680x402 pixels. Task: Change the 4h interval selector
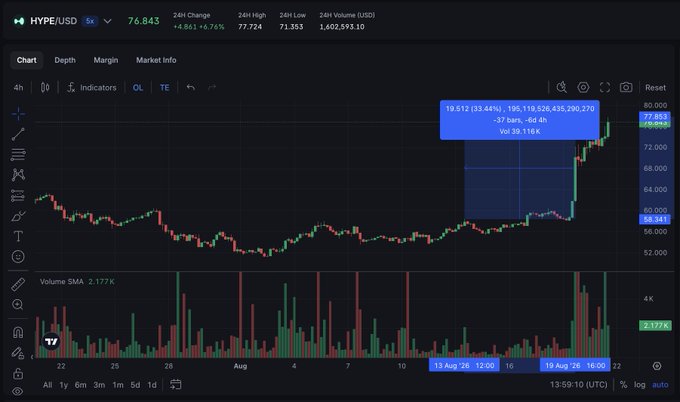18,88
